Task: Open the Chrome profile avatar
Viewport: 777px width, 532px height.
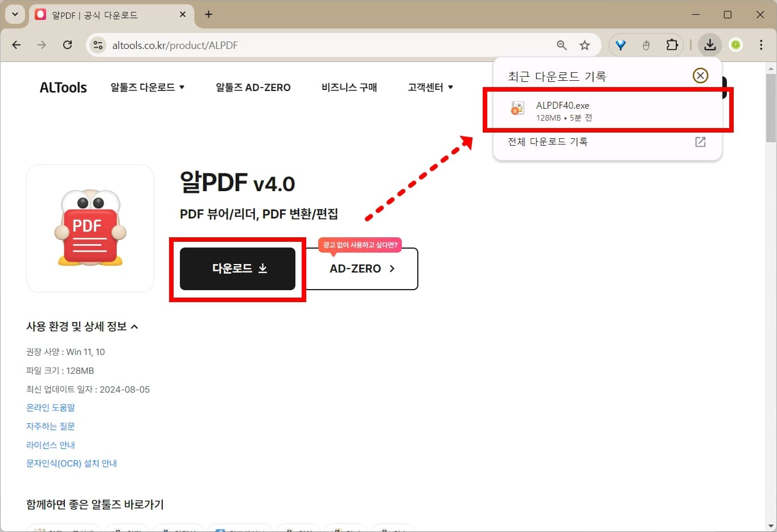Action: [736, 44]
